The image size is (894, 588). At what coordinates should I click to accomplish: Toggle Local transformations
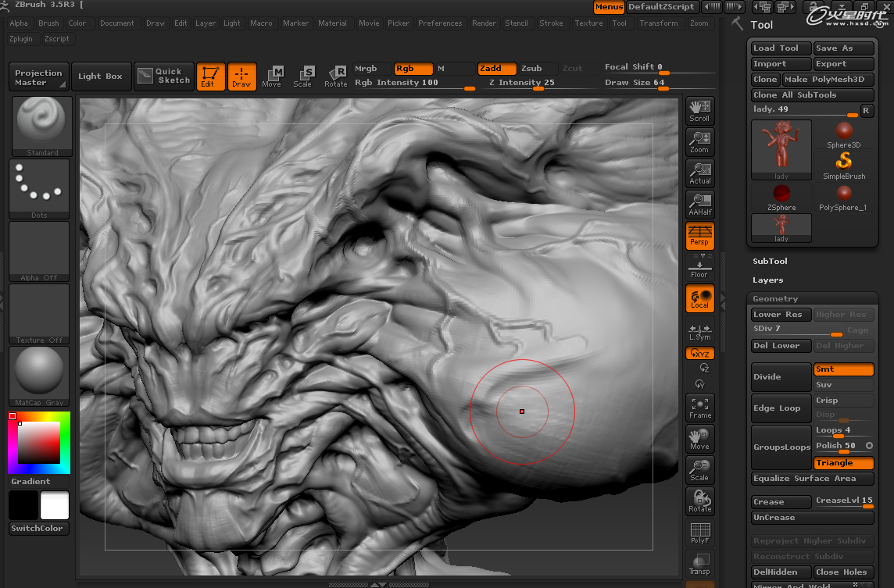pos(699,298)
